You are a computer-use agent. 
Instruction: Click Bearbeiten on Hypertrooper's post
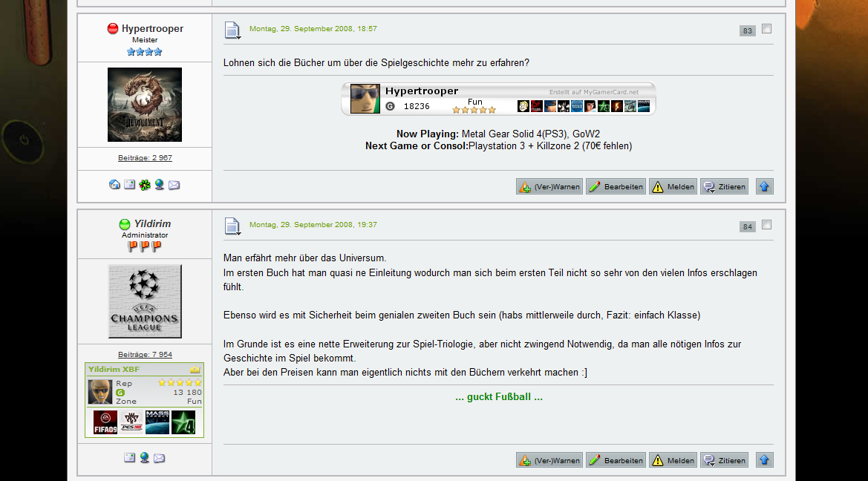click(x=616, y=186)
